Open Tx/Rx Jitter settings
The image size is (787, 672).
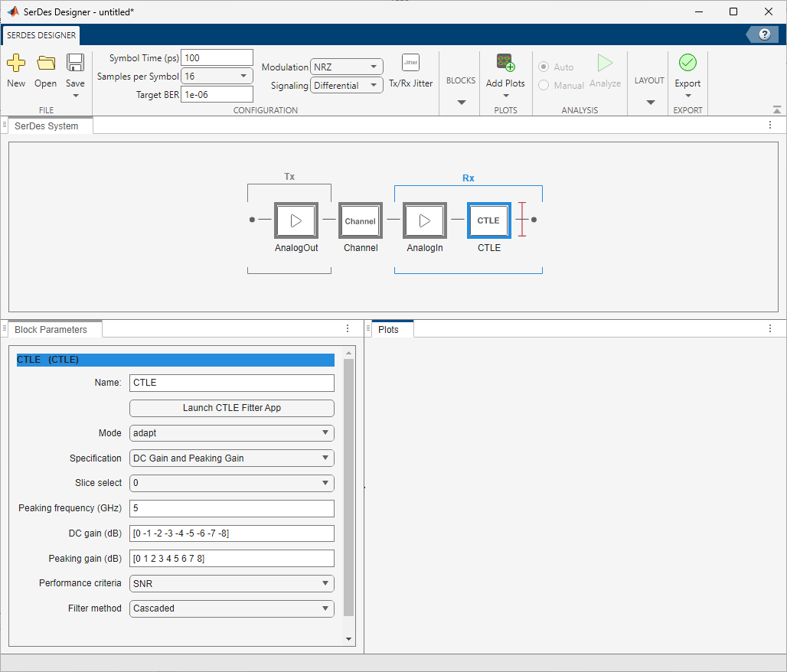pyautogui.click(x=410, y=64)
